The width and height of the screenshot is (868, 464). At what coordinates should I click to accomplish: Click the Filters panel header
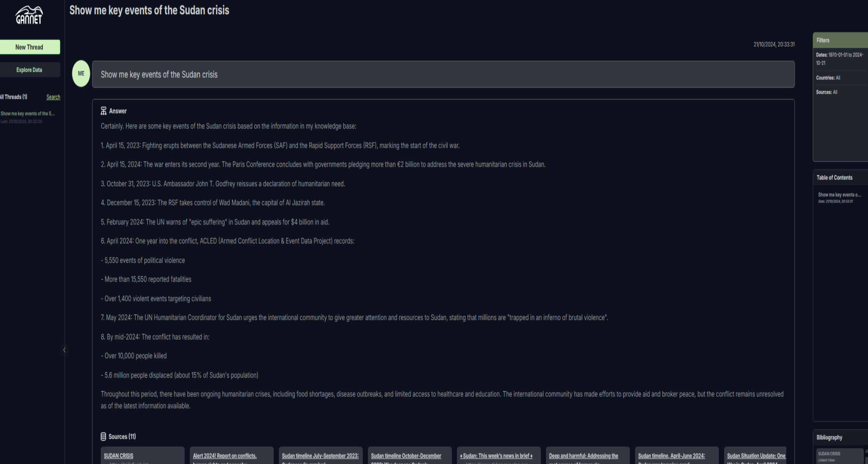tap(840, 40)
